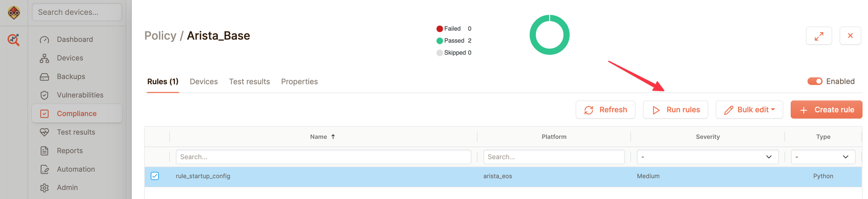868x199 pixels.
Task: Click the green passed results donut chart
Action: coord(549,35)
